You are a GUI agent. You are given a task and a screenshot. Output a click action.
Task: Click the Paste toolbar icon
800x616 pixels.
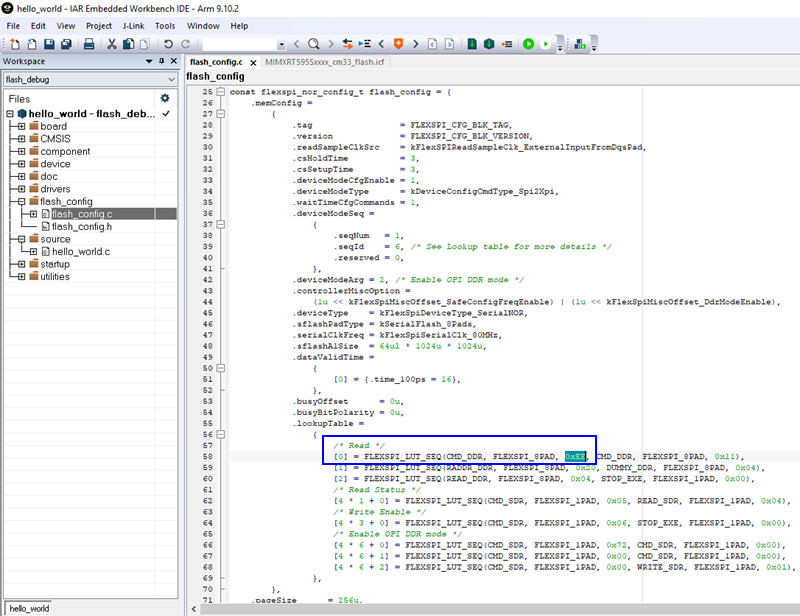click(144, 44)
